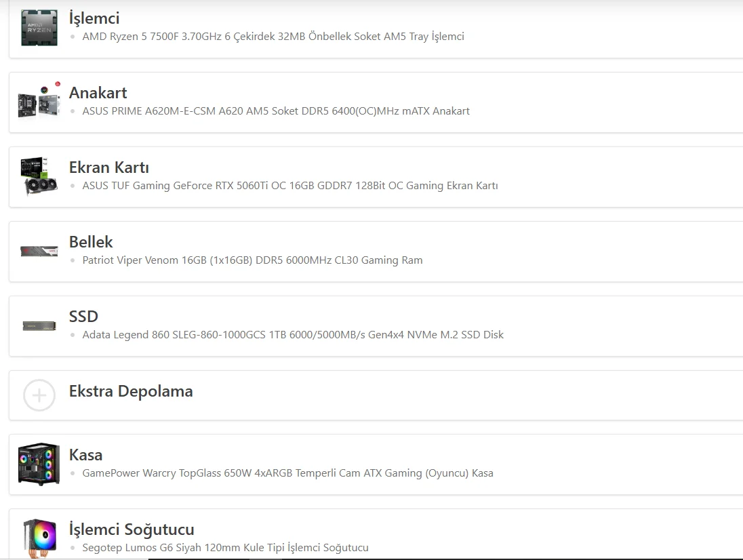Click the Segotep Lumos cooler image
Image resolution: width=743 pixels, height=560 pixels.
(39, 538)
